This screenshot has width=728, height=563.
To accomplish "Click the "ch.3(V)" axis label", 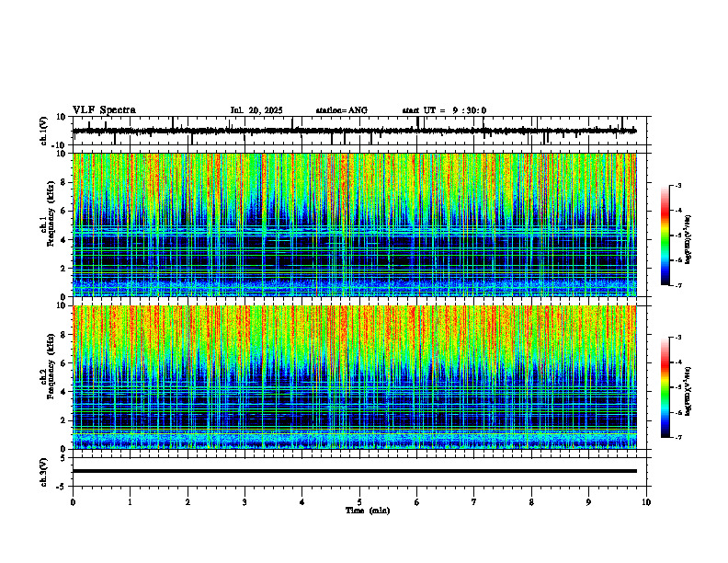I will 44,472.
